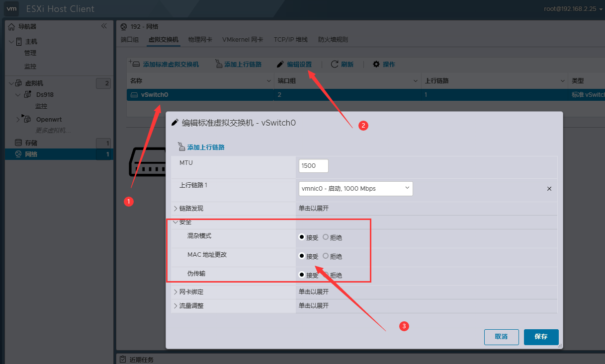
Task: Click the add uplink icon inside the dialog
Action: [181, 147]
